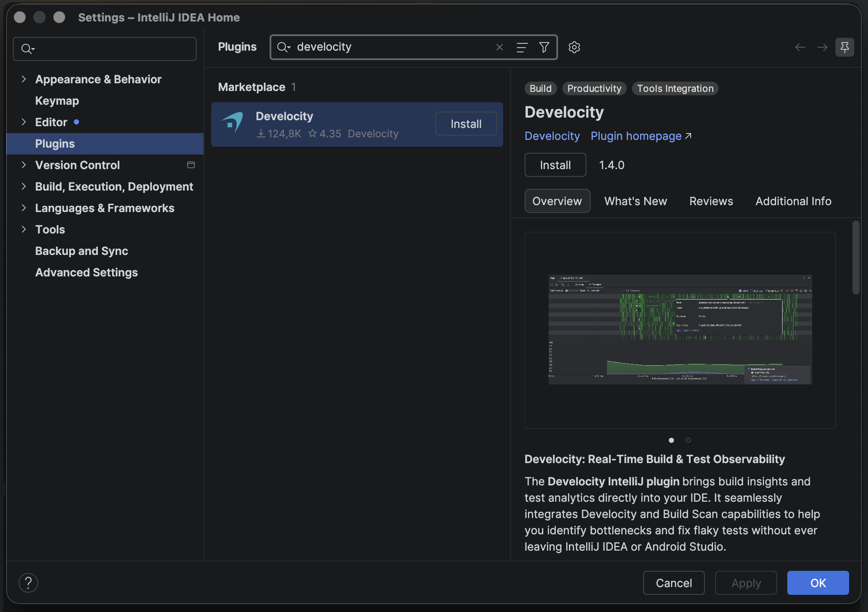The height and width of the screenshot is (612, 868).
Task: Confirm settings with the OK button
Action: pos(818,582)
